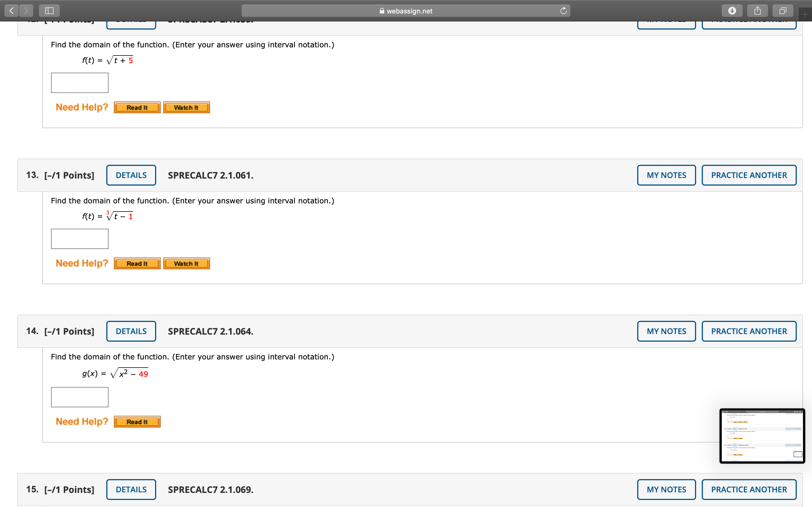The image size is (812, 507).
Task: Show all tabs overview icon
Action: pos(783,11)
